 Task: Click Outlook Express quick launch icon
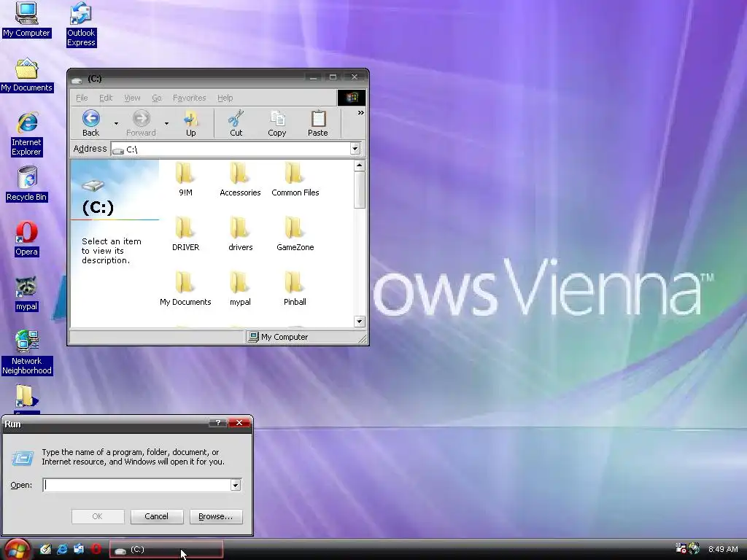pyautogui.click(x=79, y=549)
